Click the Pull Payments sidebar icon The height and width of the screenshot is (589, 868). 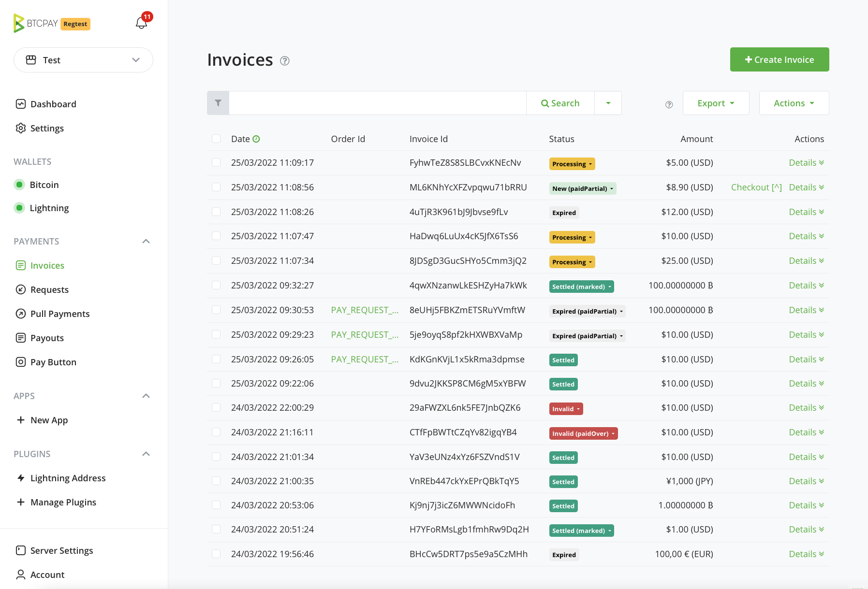(x=21, y=314)
